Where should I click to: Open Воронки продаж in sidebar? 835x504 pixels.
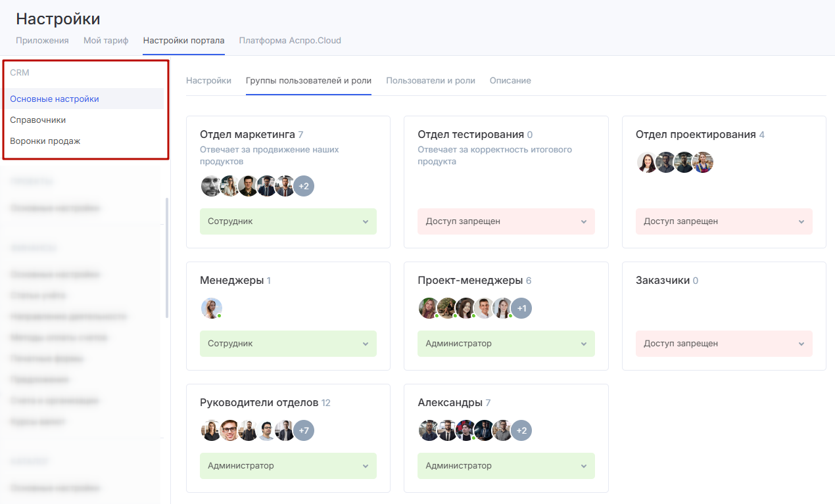click(45, 141)
